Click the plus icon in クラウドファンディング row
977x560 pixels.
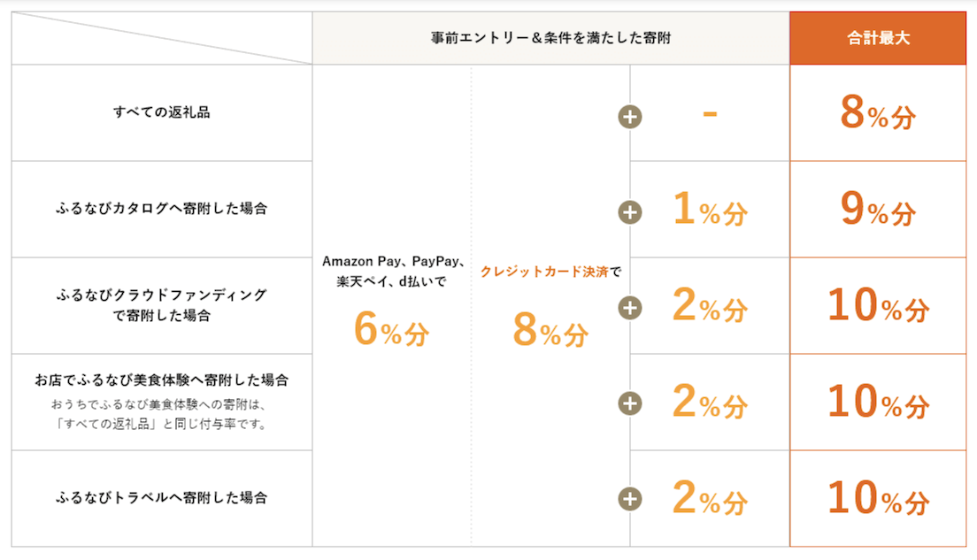pyautogui.click(x=630, y=308)
